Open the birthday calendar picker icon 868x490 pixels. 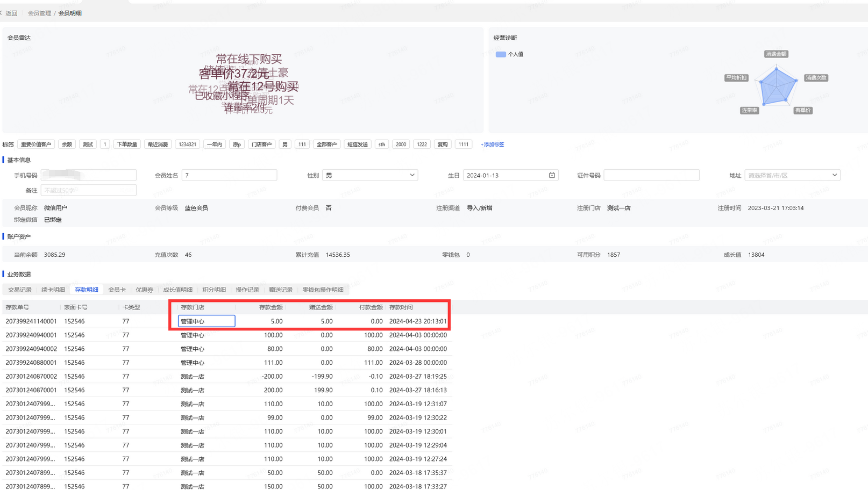tap(552, 175)
